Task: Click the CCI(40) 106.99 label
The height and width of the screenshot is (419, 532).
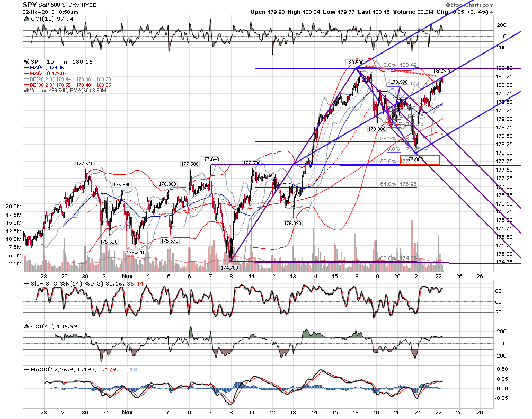Action: pos(54,326)
